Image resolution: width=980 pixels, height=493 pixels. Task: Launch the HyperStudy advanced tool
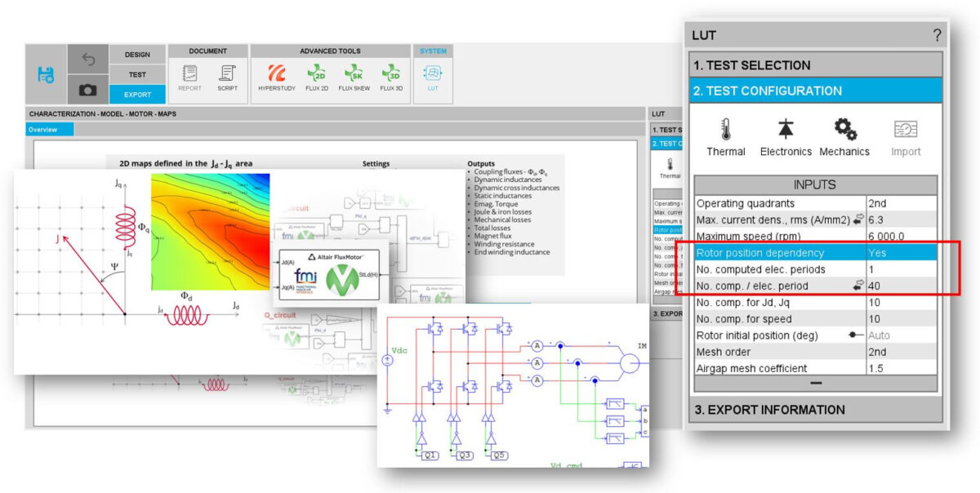pos(277,77)
